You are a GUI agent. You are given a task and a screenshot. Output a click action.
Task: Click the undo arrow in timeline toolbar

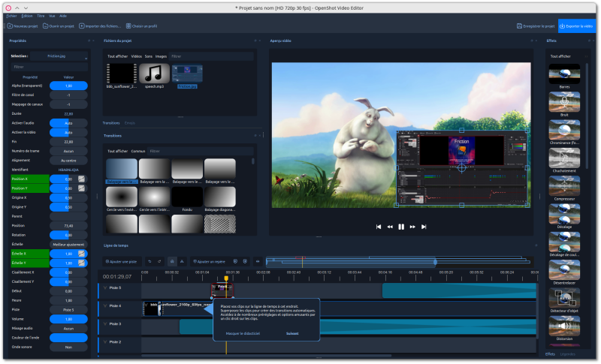click(149, 261)
